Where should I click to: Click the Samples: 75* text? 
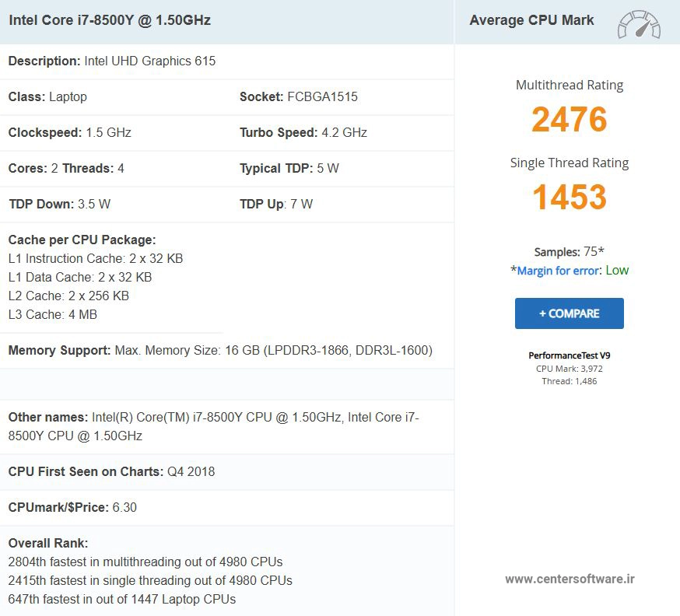pyautogui.click(x=569, y=251)
